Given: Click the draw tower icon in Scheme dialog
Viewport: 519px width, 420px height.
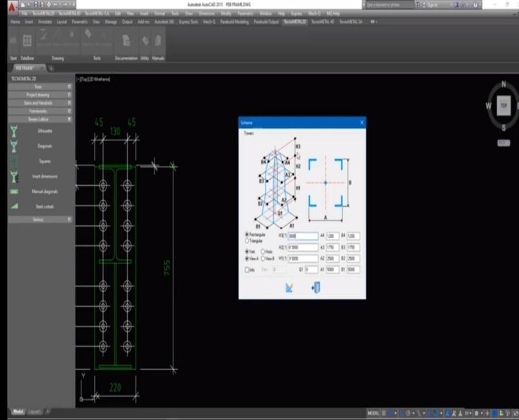Looking at the screenshot, I should pyautogui.click(x=289, y=287).
